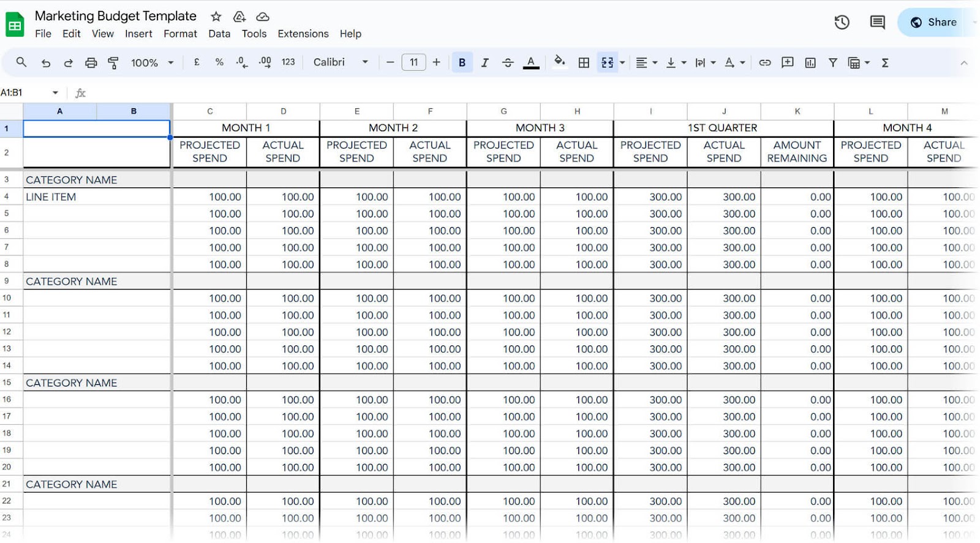This screenshot has height=543, width=980.
Task: Open the borders tool
Action: pos(584,62)
